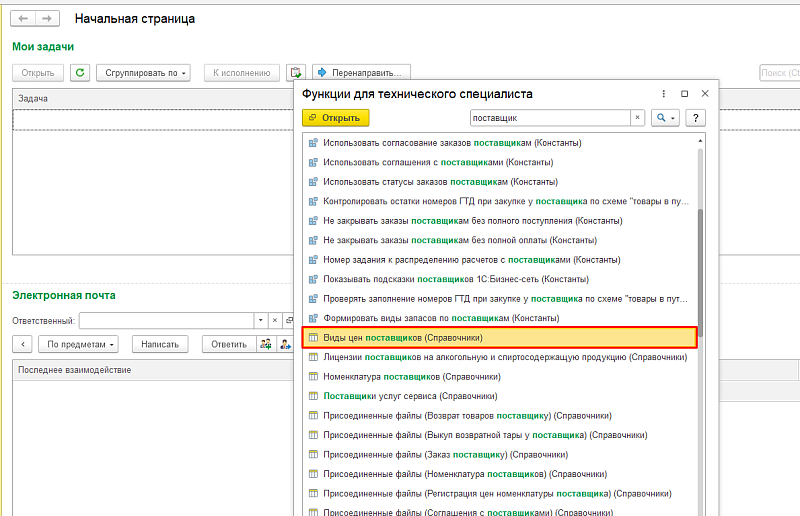The width and height of the screenshot is (800, 516).
Task: Expand the По предметам dropdown
Action: 82,344
